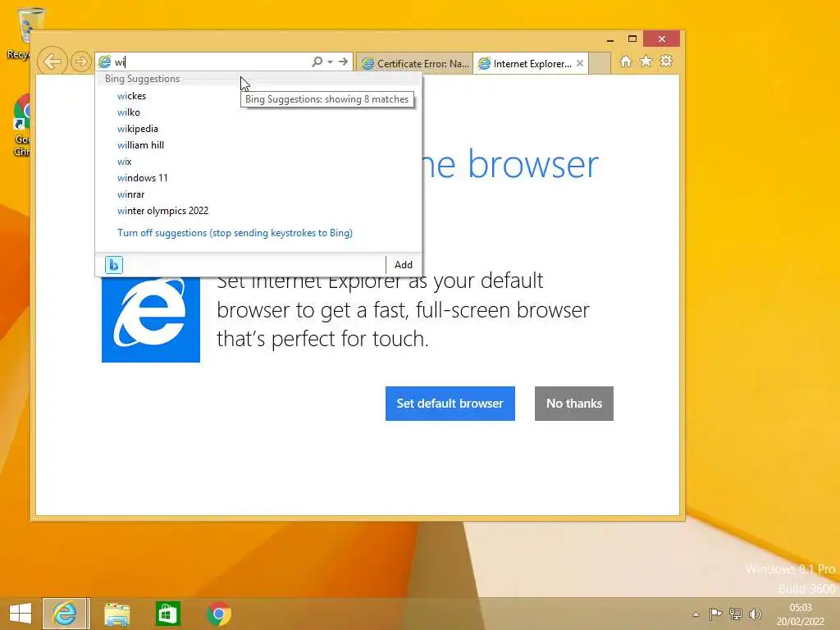Switch to Certificate Error tab
The image size is (840, 630).
click(x=415, y=64)
